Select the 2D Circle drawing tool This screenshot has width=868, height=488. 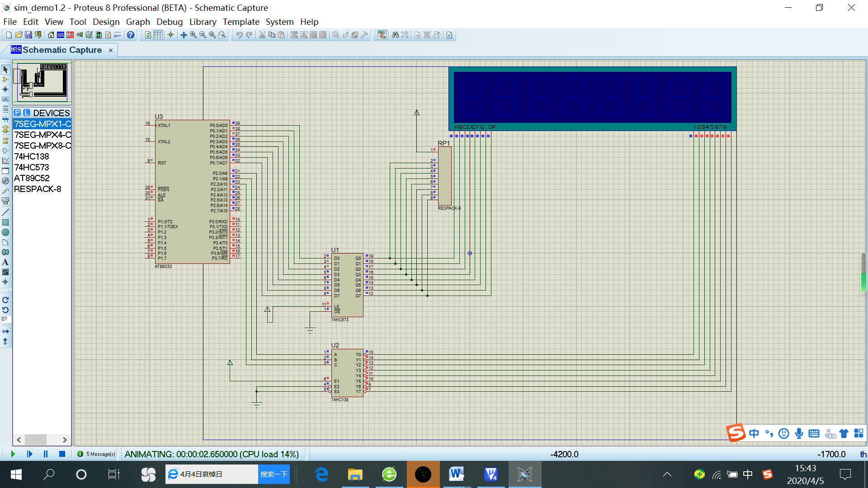[x=5, y=232]
